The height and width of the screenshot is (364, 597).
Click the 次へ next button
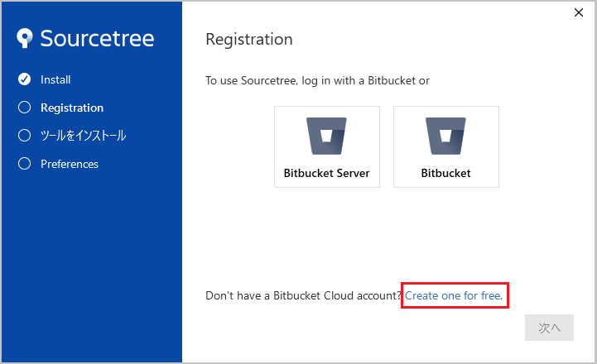pyautogui.click(x=549, y=328)
